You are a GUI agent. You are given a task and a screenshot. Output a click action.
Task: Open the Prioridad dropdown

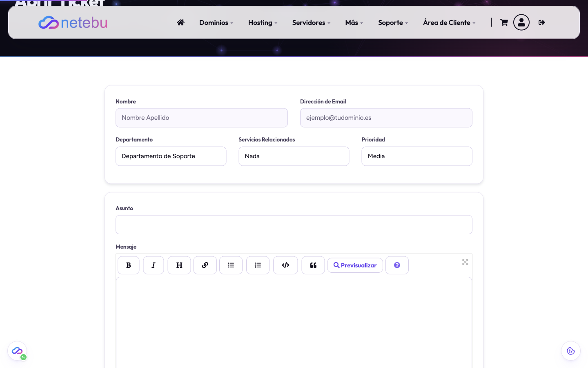click(417, 156)
